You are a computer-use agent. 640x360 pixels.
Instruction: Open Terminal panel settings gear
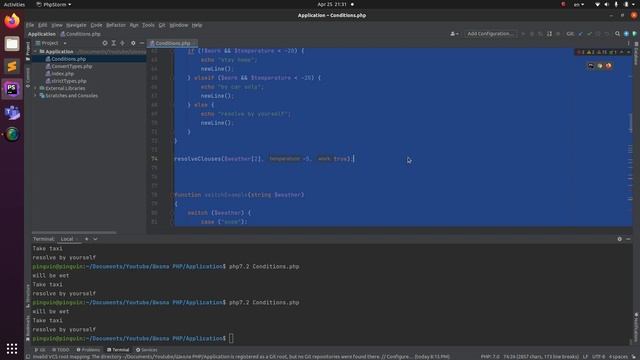(620, 239)
